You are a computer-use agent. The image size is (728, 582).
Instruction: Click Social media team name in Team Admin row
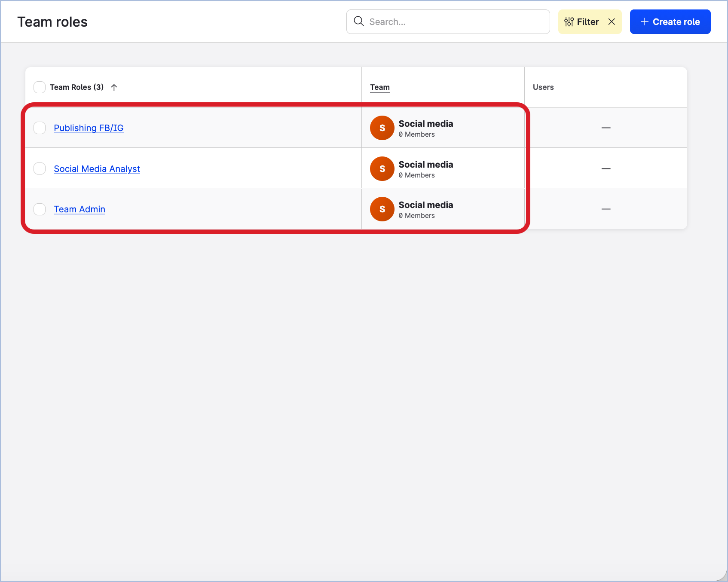click(425, 205)
